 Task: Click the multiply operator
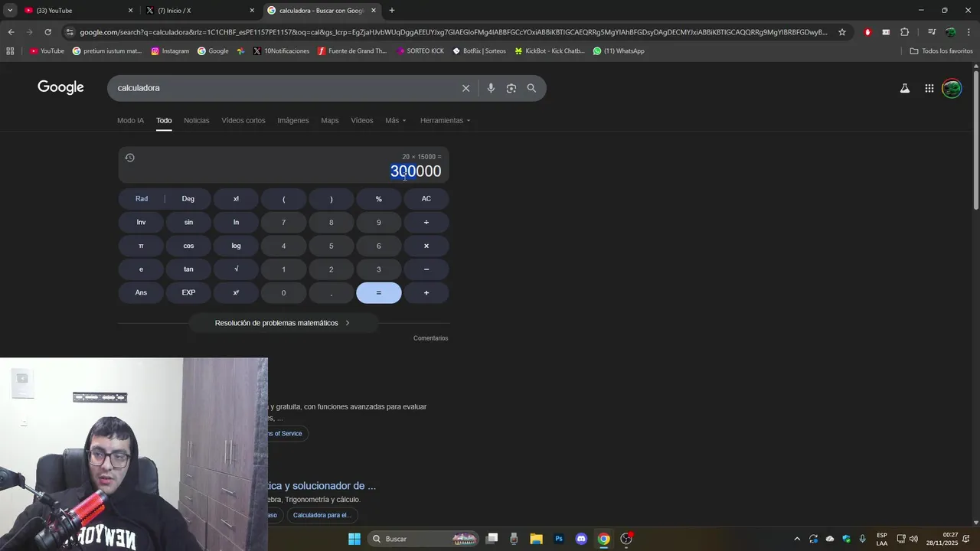coord(426,246)
